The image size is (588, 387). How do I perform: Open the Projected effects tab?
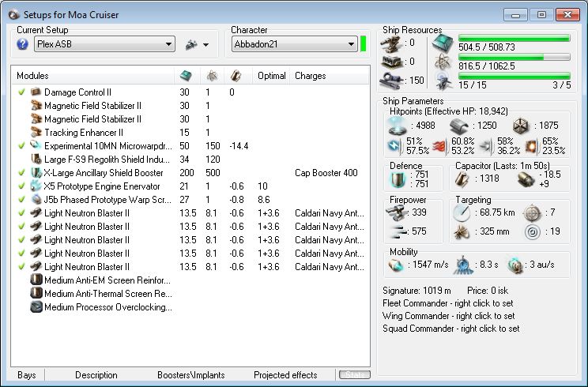tap(285, 375)
